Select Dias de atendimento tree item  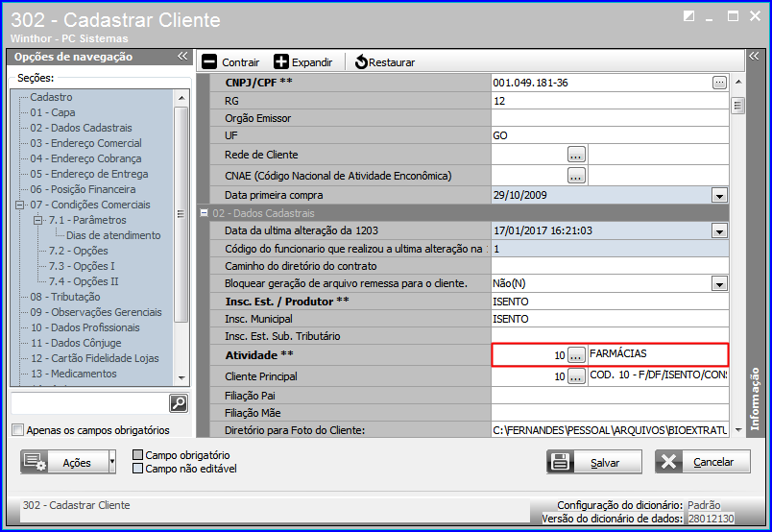point(113,235)
